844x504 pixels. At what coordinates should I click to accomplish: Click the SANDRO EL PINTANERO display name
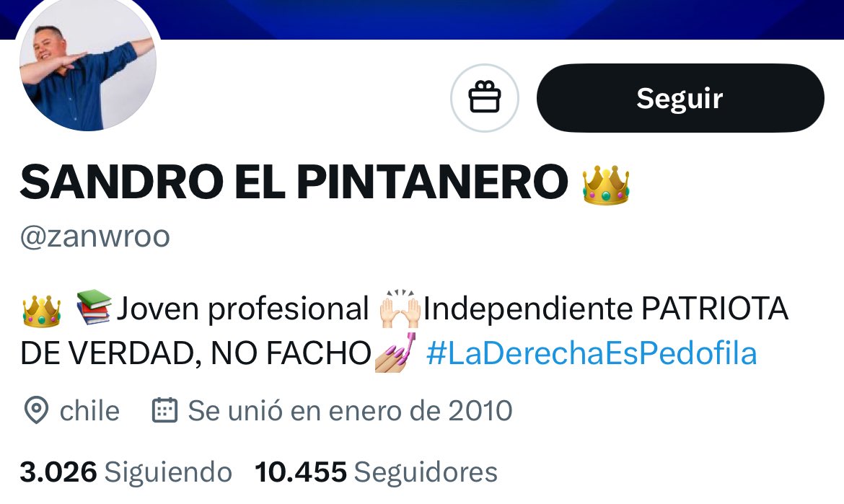click(294, 182)
